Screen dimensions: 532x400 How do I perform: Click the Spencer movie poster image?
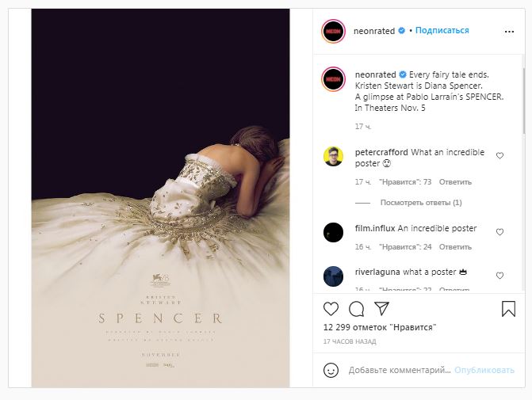point(160,198)
